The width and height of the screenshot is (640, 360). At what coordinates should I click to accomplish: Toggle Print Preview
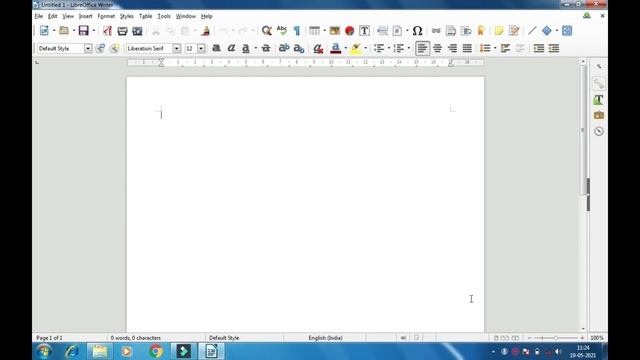tap(138, 31)
